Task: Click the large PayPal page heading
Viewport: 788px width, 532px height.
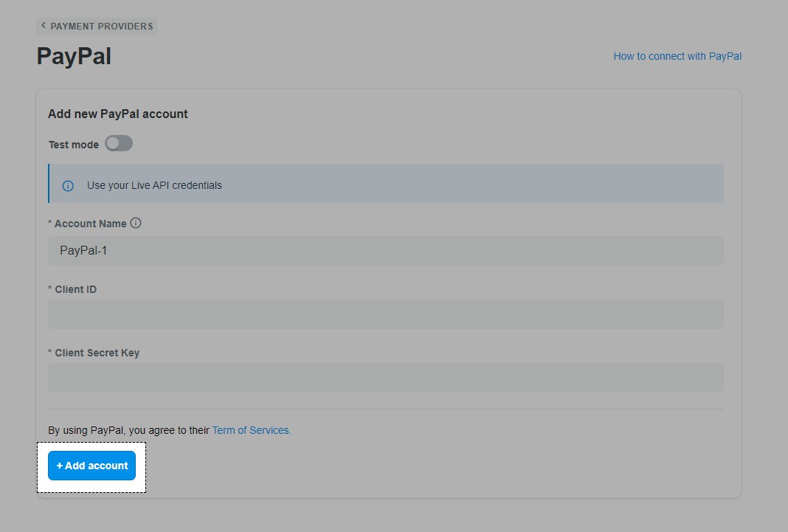Action: tap(74, 56)
